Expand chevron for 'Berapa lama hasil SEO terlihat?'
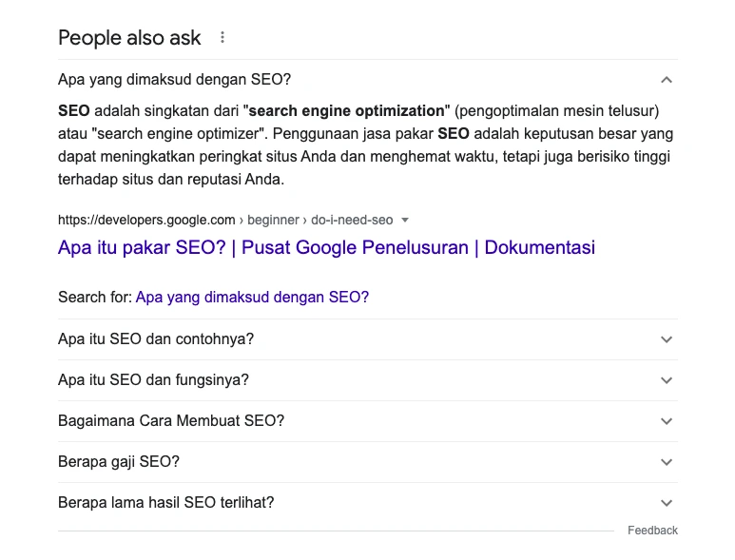 pos(667,503)
